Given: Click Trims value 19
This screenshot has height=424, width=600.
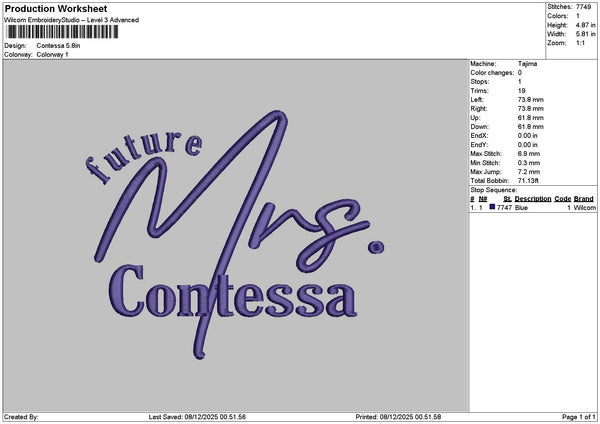Looking at the screenshot, I should click(521, 91).
